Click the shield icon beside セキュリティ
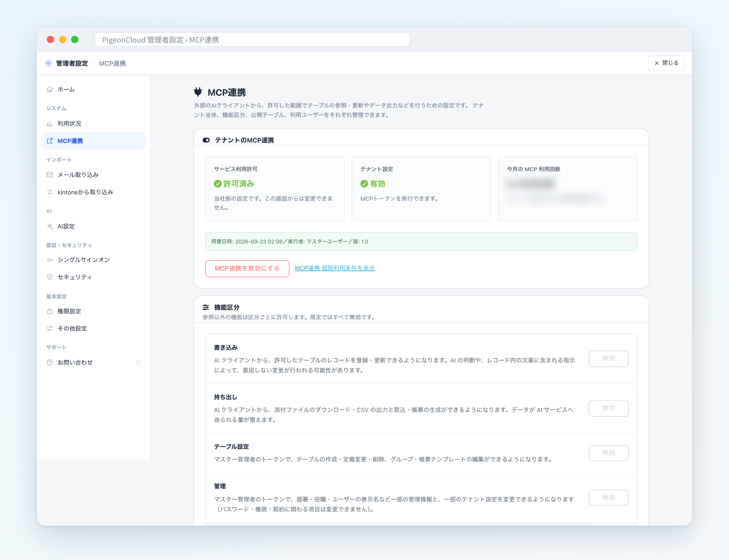The height and width of the screenshot is (560, 729). [x=50, y=277]
